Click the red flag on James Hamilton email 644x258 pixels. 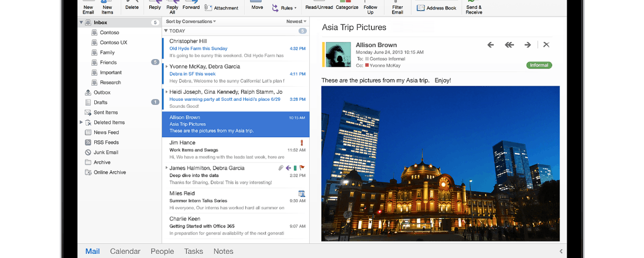302,168
